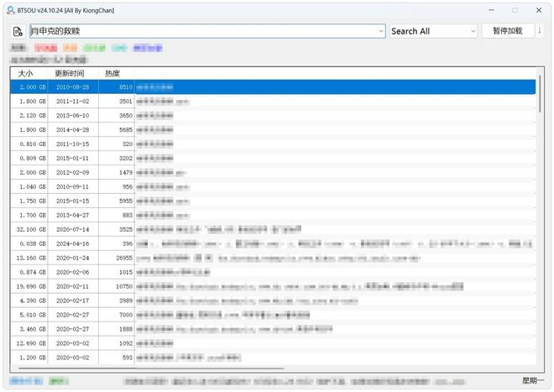Viewport: 554px width, 392px height.
Task: Click in the search text field
Action: pyautogui.click(x=201, y=31)
